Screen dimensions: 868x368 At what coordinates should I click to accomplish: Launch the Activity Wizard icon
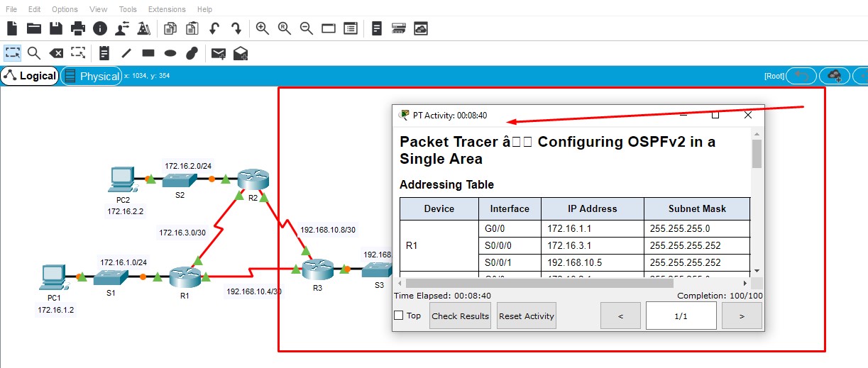point(143,28)
